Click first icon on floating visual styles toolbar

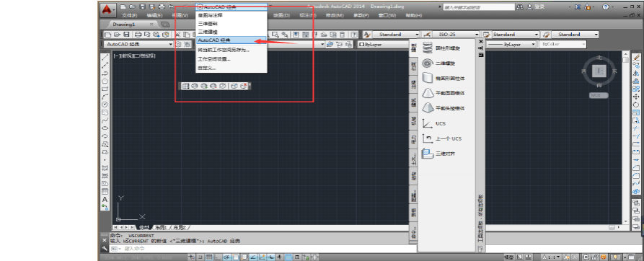(185, 87)
